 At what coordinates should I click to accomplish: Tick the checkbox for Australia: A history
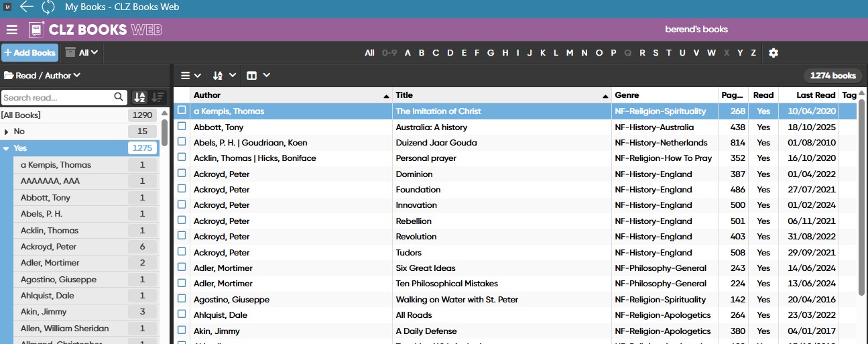pos(182,127)
